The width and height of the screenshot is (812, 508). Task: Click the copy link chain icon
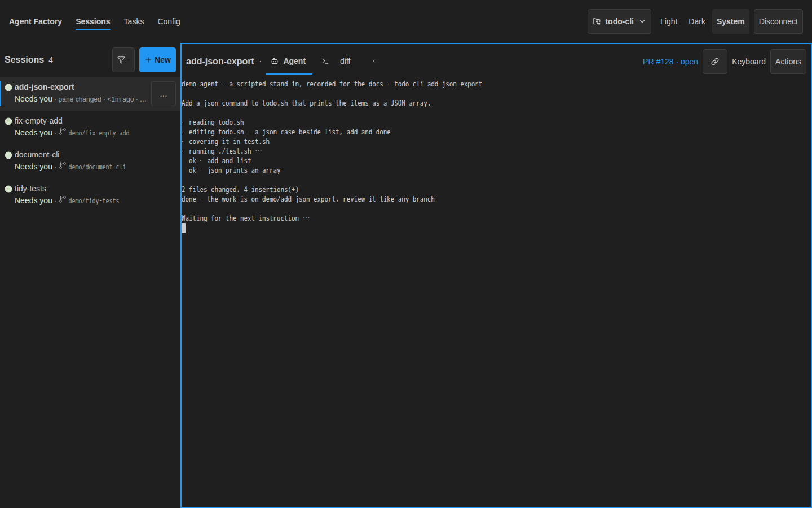[x=714, y=62]
